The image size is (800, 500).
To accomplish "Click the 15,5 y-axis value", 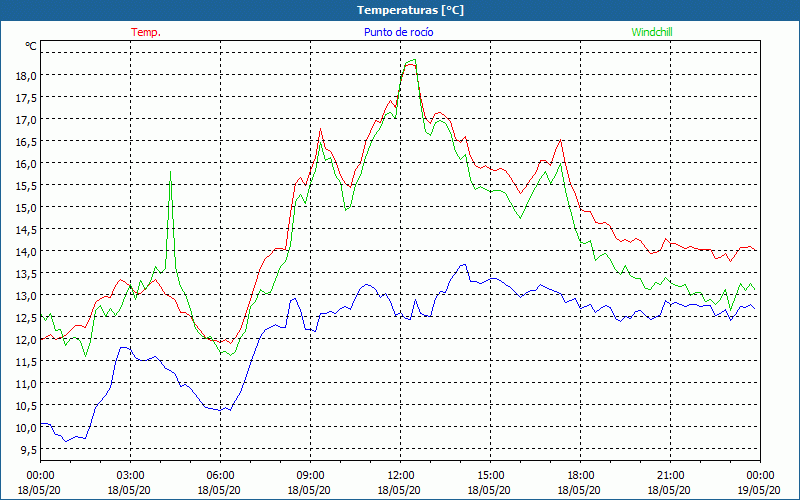I will (x=26, y=185).
